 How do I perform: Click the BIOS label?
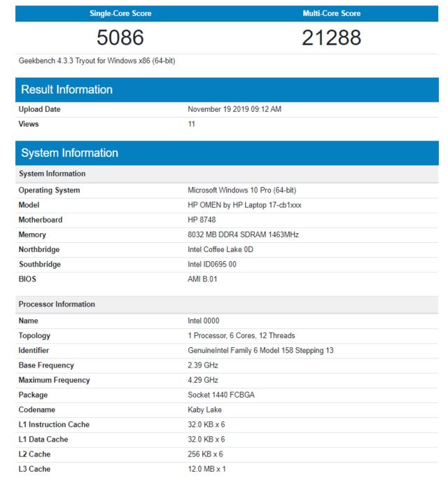(27, 279)
